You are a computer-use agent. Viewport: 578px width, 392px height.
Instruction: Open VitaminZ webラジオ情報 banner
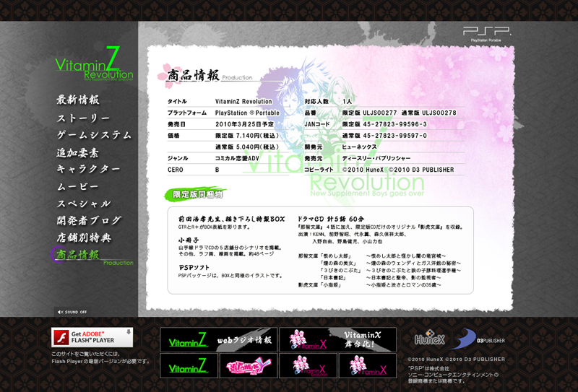219,340
